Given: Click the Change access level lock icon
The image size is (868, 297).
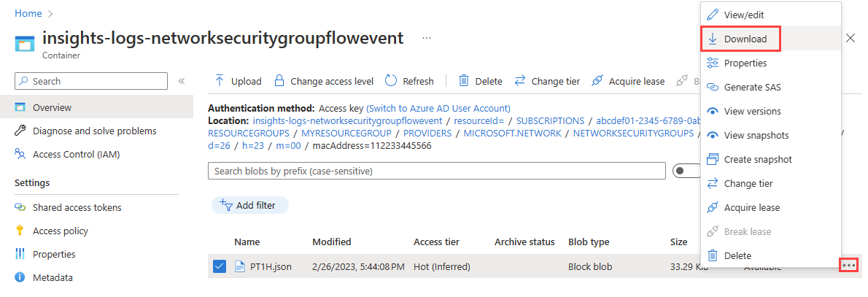Looking at the screenshot, I should click(x=278, y=81).
